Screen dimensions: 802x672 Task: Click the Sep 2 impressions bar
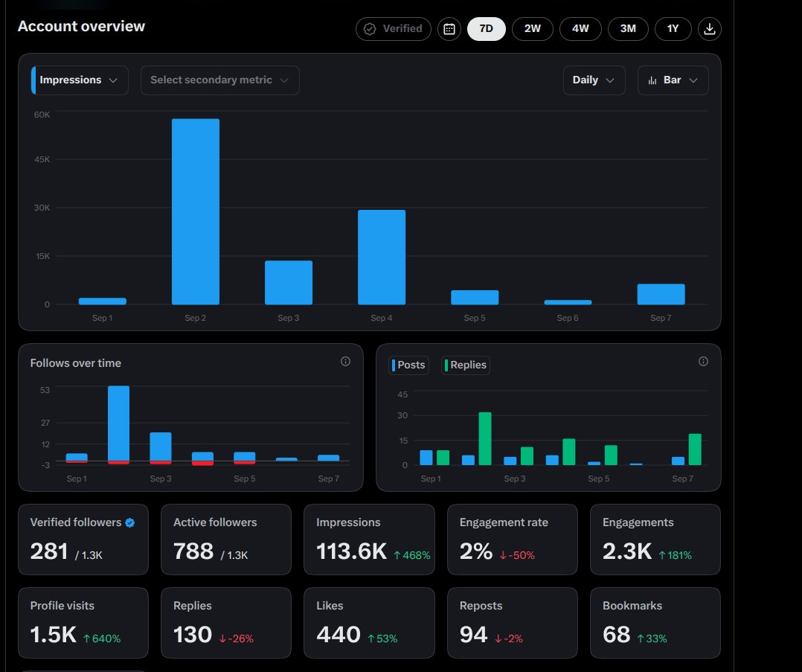pyautogui.click(x=196, y=211)
